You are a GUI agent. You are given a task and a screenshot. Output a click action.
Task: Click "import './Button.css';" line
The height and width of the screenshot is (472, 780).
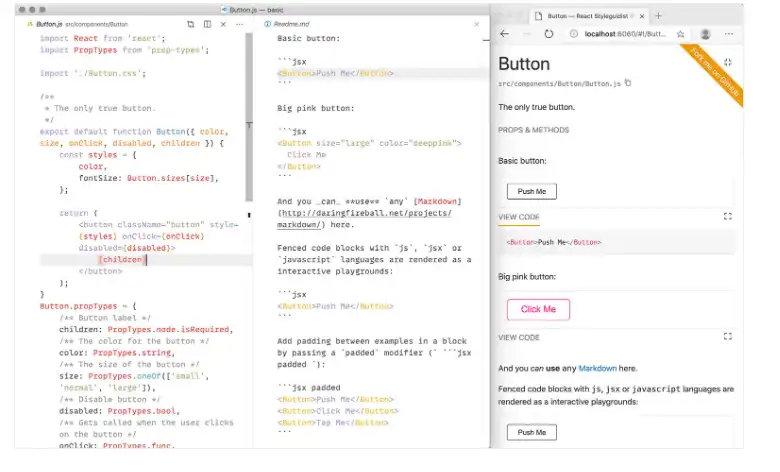pyautogui.click(x=93, y=73)
